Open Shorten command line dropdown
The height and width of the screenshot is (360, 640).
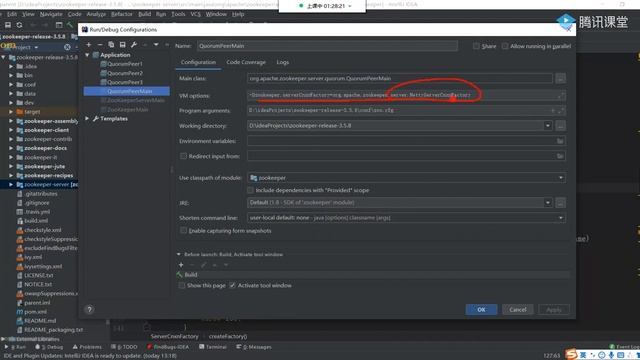561,218
